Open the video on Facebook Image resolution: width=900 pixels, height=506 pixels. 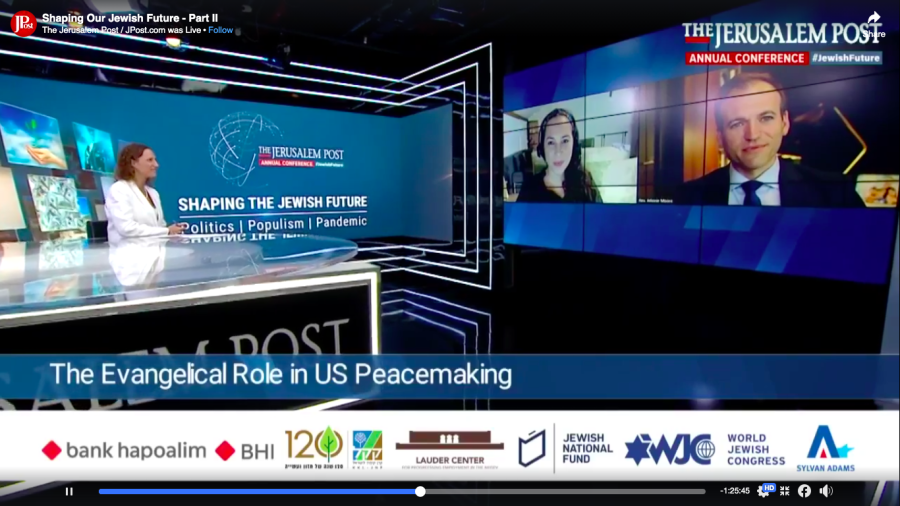coord(804,491)
